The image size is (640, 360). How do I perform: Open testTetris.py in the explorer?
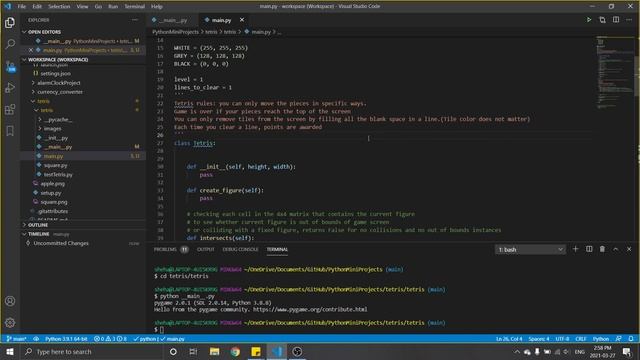click(58, 174)
